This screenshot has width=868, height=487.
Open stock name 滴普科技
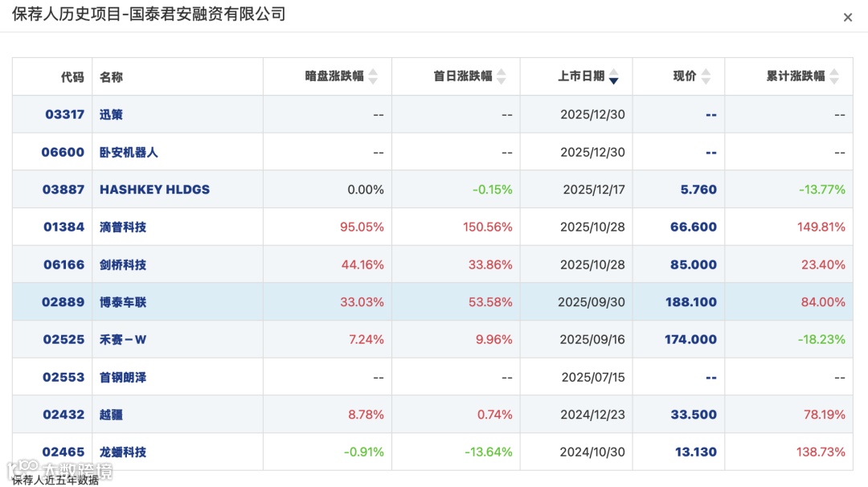click(x=123, y=227)
